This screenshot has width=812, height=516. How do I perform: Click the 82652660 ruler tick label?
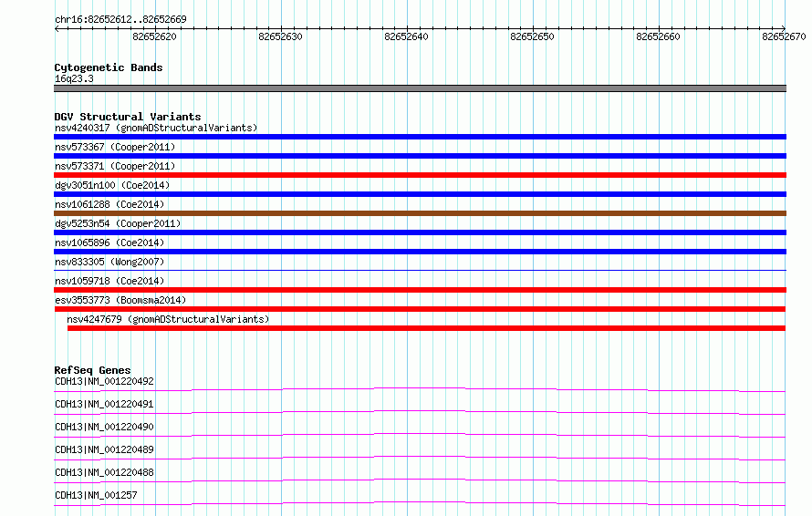[x=658, y=36]
